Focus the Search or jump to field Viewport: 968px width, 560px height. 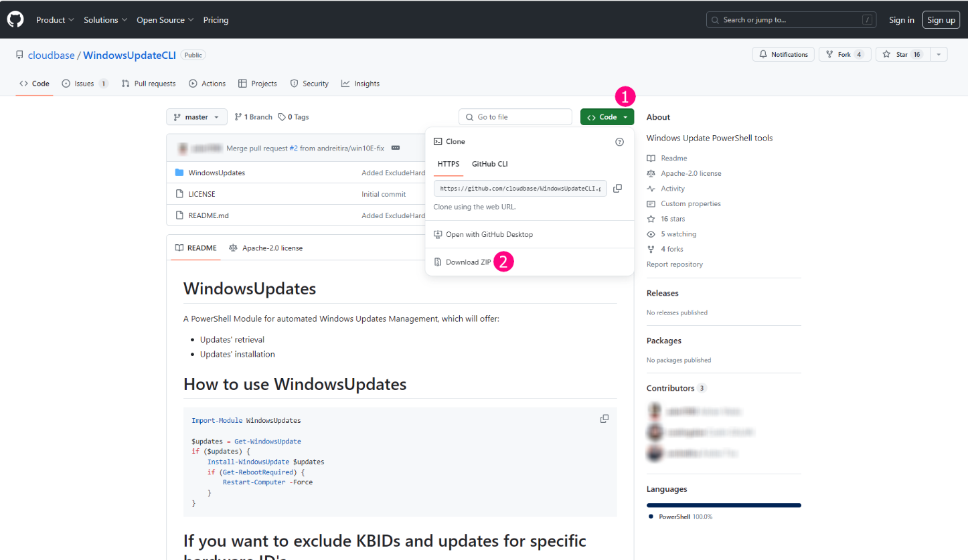click(x=791, y=20)
